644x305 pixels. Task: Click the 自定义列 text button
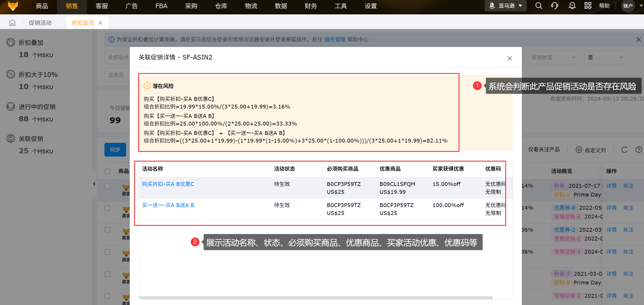pos(595,150)
